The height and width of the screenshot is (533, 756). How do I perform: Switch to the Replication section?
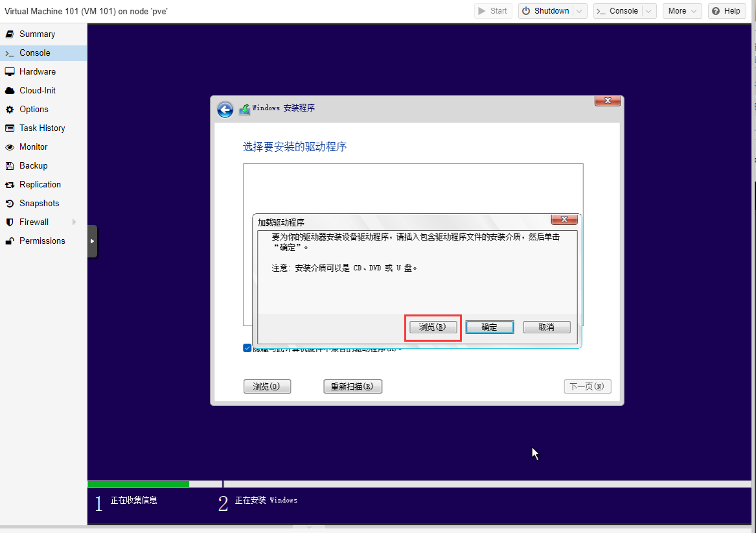[40, 185]
